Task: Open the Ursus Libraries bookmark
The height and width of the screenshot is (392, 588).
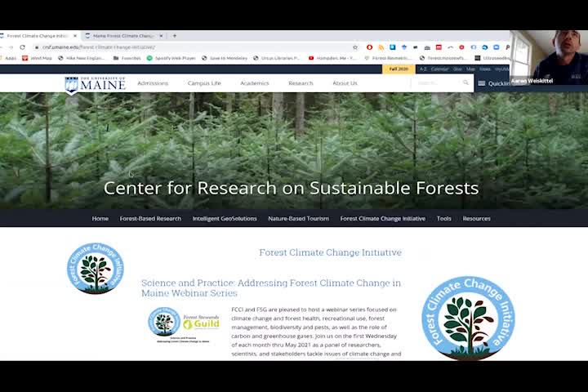Action: point(277,58)
